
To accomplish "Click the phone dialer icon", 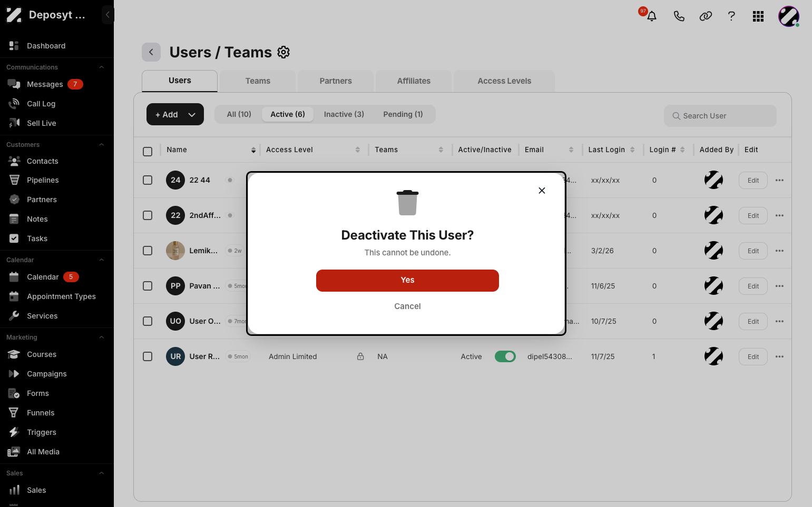I will 679,16.
